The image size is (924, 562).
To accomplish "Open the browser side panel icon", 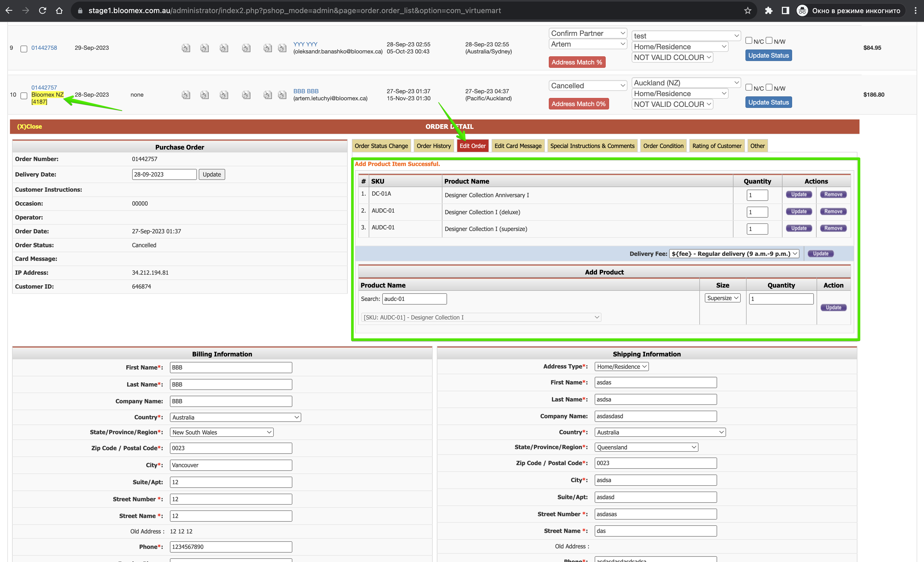I will (785, 10).
